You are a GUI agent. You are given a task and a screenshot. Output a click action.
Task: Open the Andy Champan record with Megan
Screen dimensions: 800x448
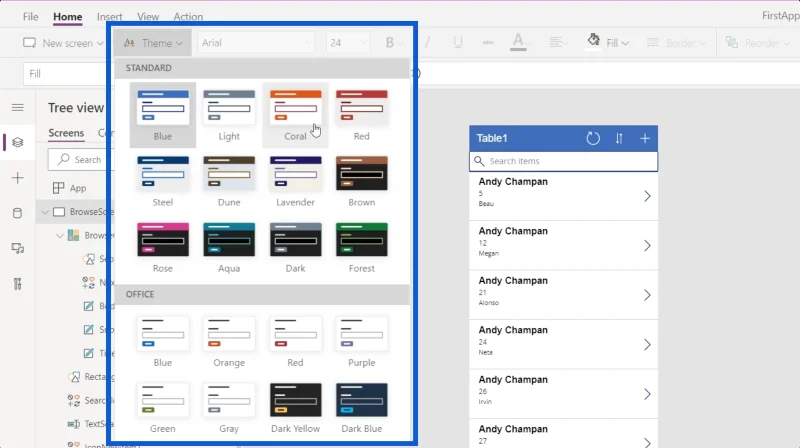tap(563, 246)
